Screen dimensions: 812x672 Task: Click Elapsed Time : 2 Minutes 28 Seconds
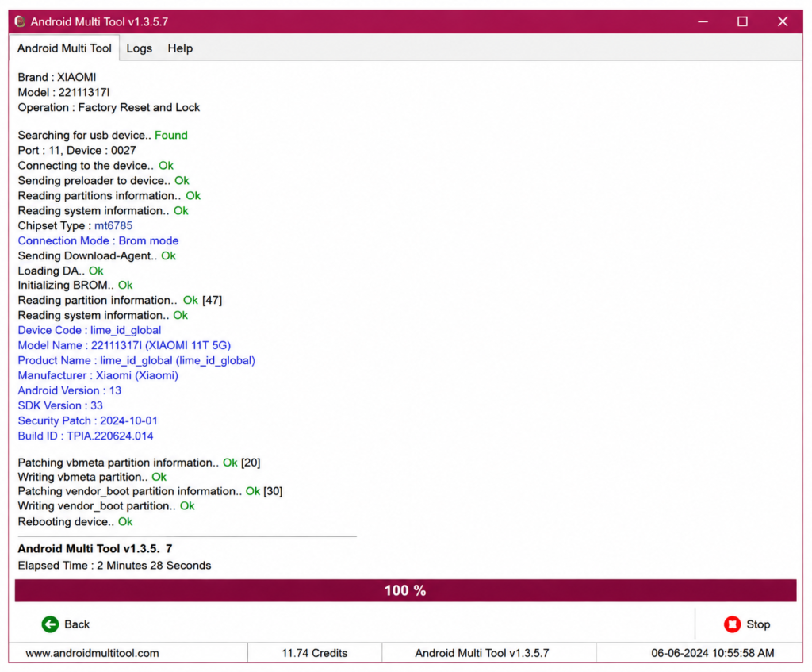[x=114, y=565]
